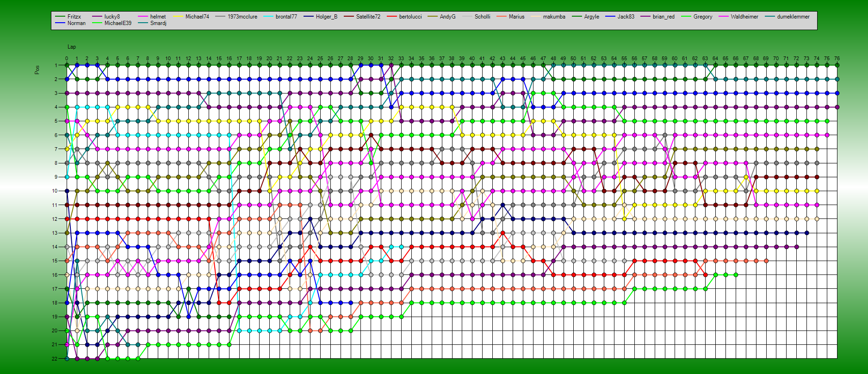Click the Pos axis title

(x=37, y=69)
